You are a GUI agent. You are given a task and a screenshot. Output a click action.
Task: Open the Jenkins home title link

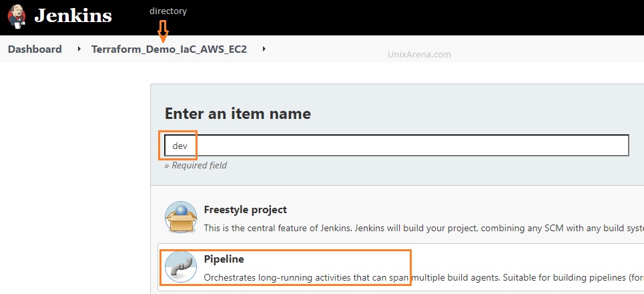click(73, 16)
